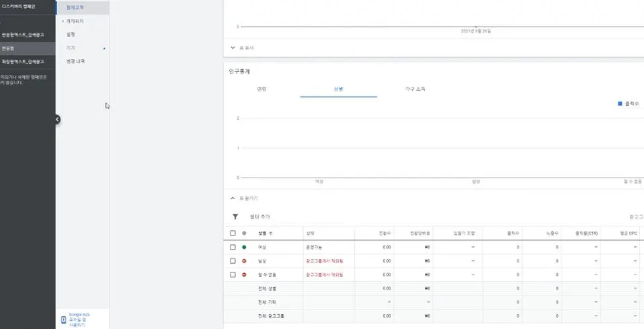Open the Google Ads mobile app link
This screenshot has height=329, width=644.
click(x=79, y=320)
